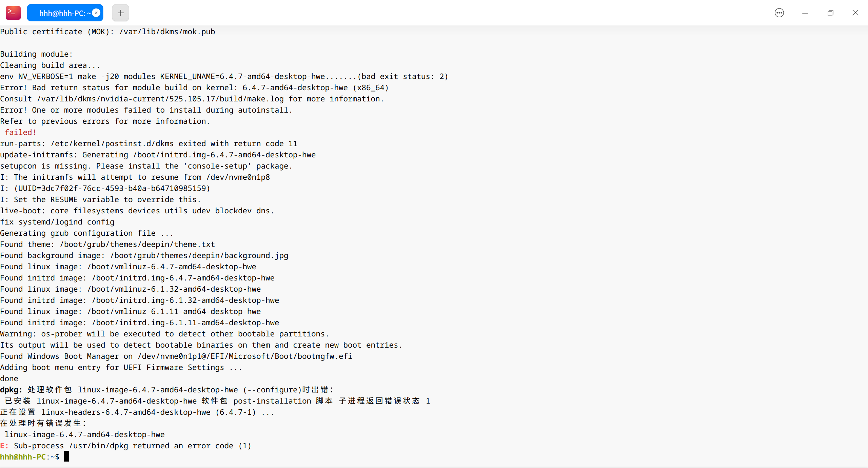Click the red failed! text
The height and width of the screenshot is (468, 868).
tap(20, 132)
